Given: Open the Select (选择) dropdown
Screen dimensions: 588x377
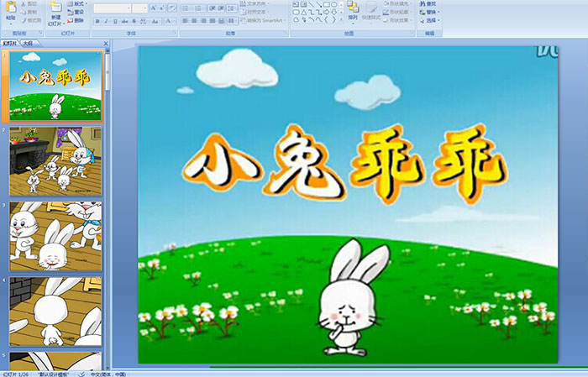Looking at the screenshot, I should [429, 20].
